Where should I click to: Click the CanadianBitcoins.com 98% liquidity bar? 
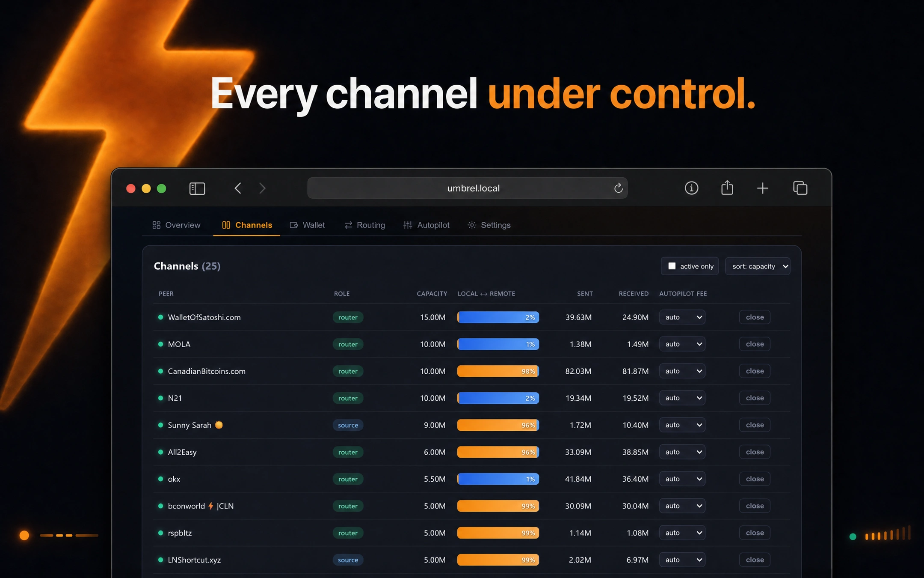[498, 371]
